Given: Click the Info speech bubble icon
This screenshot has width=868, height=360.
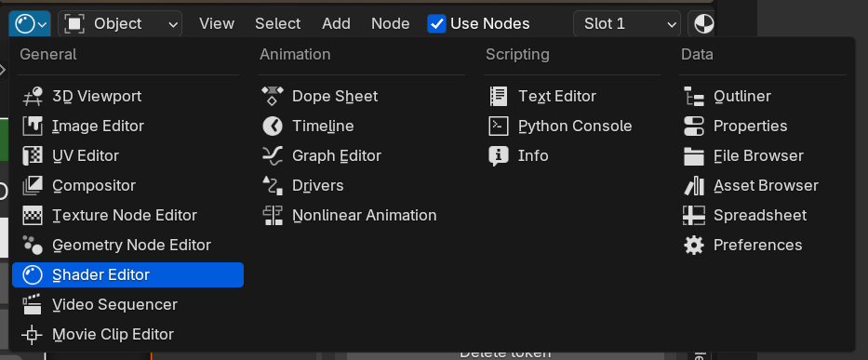Looking at the screenshot, I should [499, 156].
